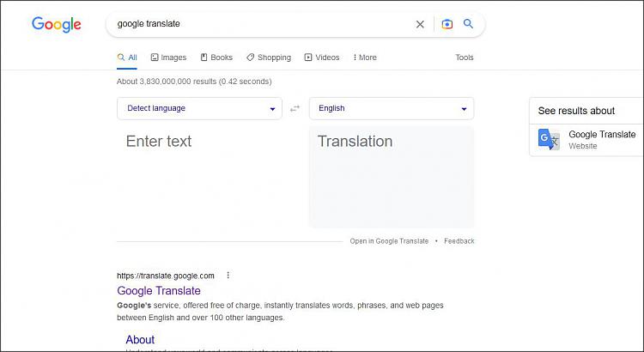The image size is (644, 352).
Task: Open the Detect language dropdown
Action: [199, 108]
